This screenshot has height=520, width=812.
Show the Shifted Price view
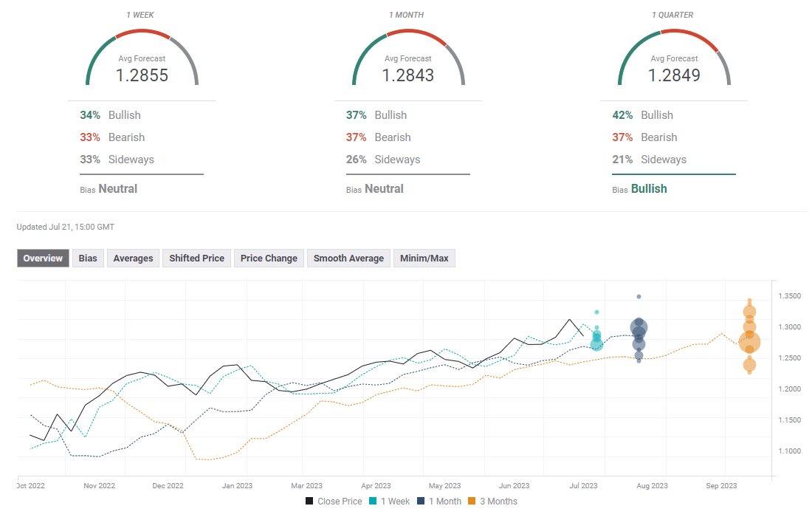tap(196, 258)
